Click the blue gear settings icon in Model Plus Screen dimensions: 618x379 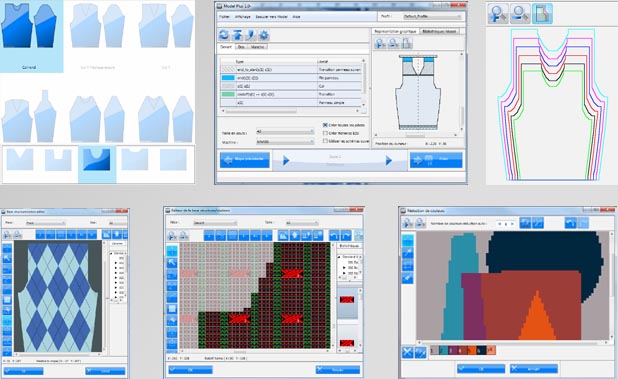[x=264, y=35]
